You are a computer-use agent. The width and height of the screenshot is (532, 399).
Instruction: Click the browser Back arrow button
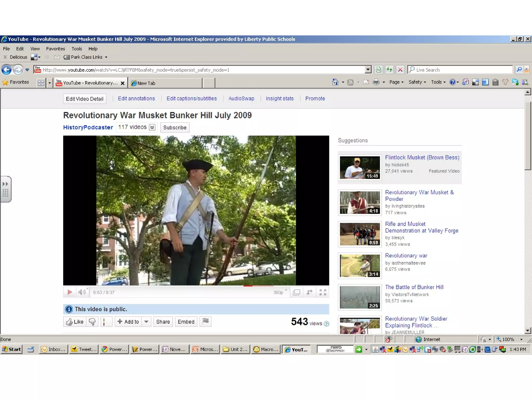click(x=6, y=70)
